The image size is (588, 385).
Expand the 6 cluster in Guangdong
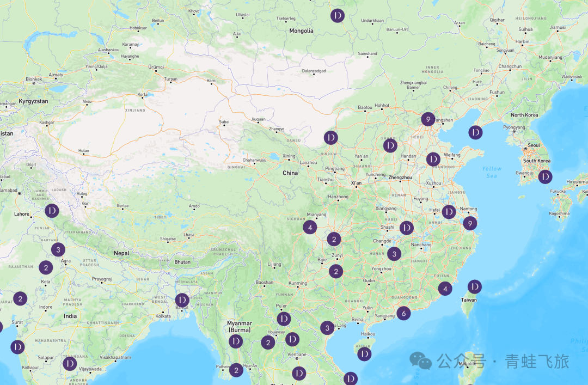tap(403, 313)
